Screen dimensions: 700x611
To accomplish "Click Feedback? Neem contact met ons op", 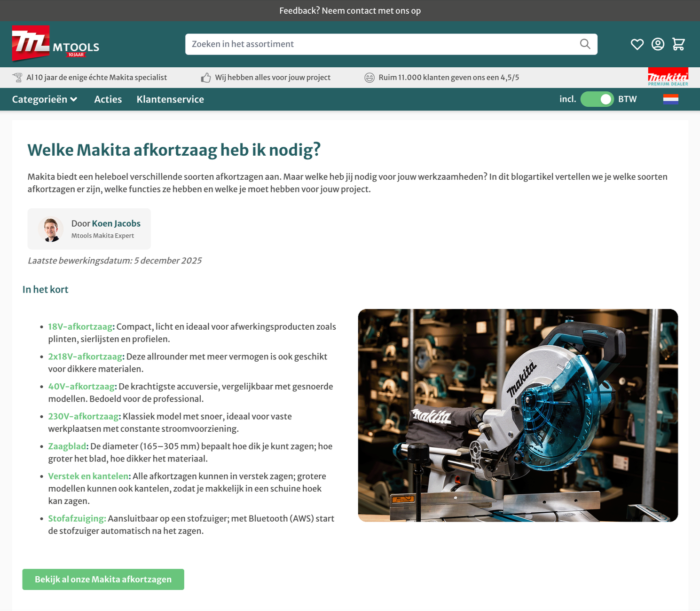I will point(350,10).
